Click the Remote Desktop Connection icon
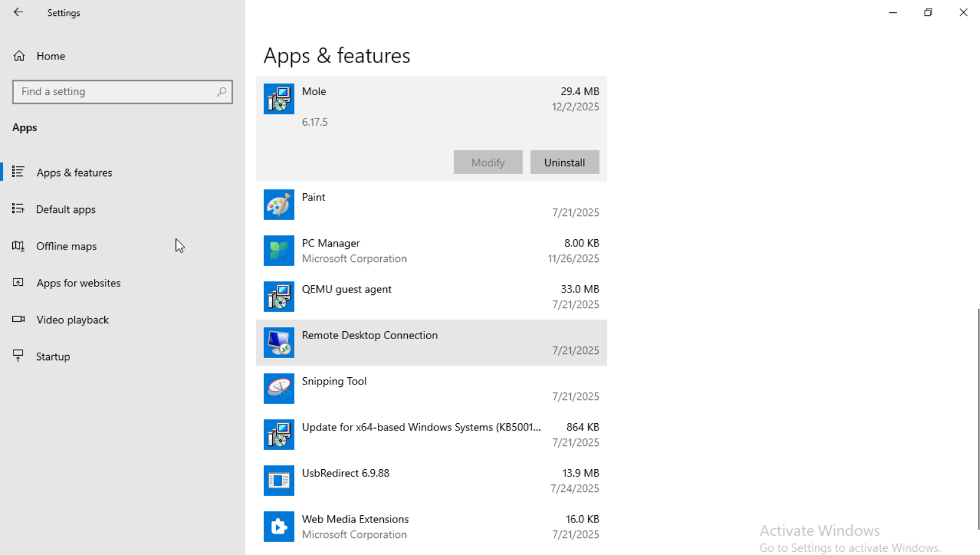The image size is (980, 555). [278, 343]
